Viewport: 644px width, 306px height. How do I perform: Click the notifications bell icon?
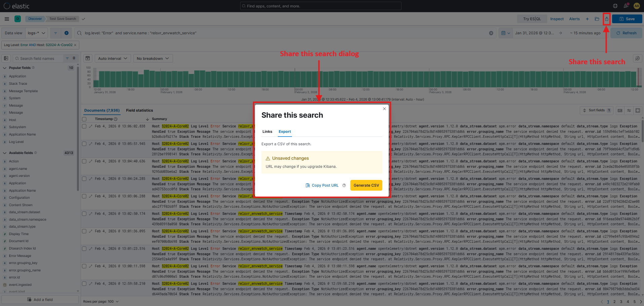click(x=626, y=6)
